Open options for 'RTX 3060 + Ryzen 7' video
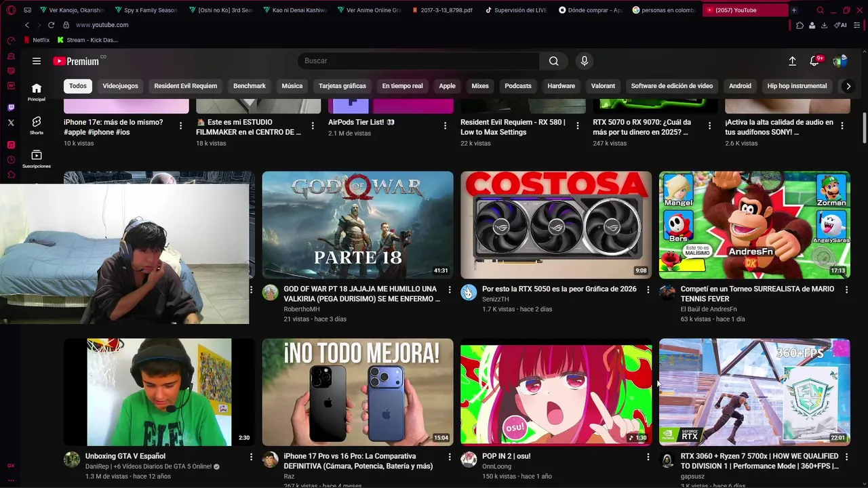The width and height of the screenshot is (868, 488). [x=846, y=457]
